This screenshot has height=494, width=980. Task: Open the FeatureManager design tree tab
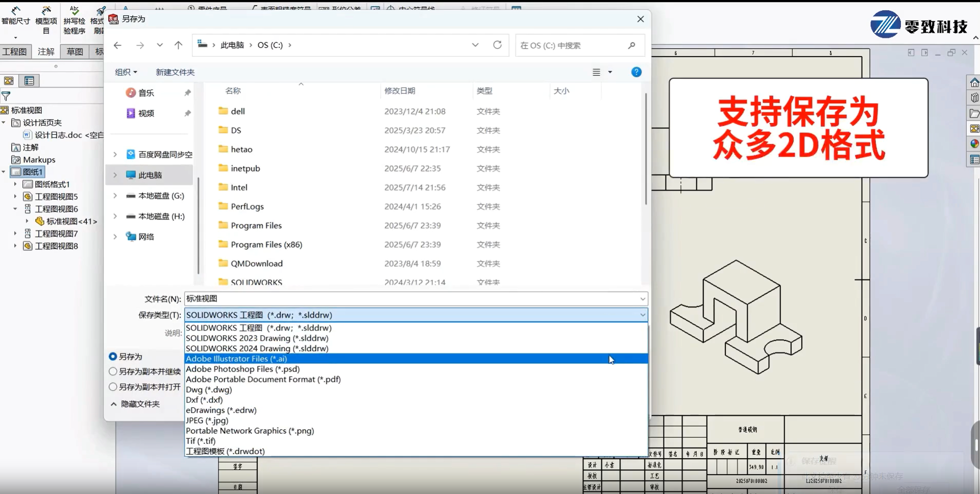(9, 81)
